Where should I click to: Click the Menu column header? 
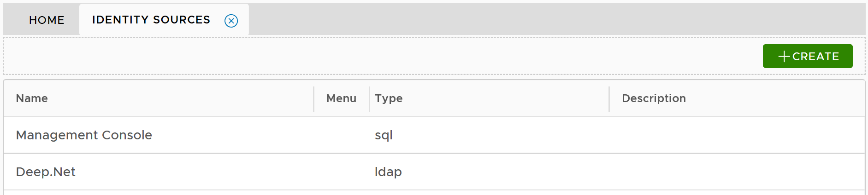pyautogui.click(x=341, y=98)
